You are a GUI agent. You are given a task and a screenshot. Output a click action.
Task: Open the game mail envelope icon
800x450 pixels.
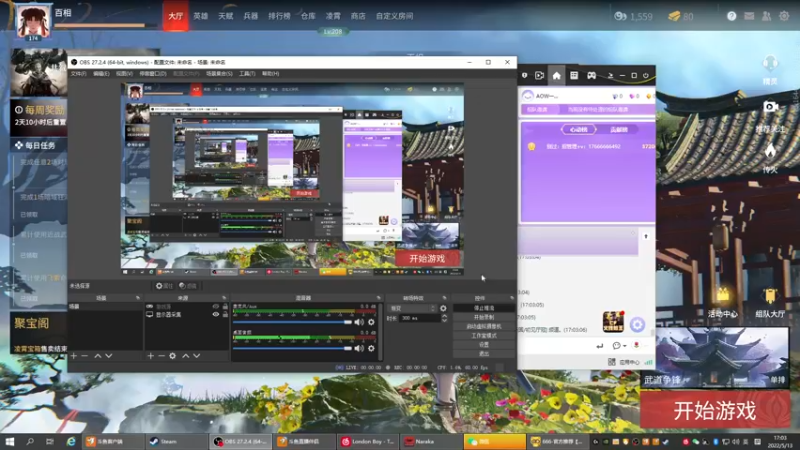point(749,16)
